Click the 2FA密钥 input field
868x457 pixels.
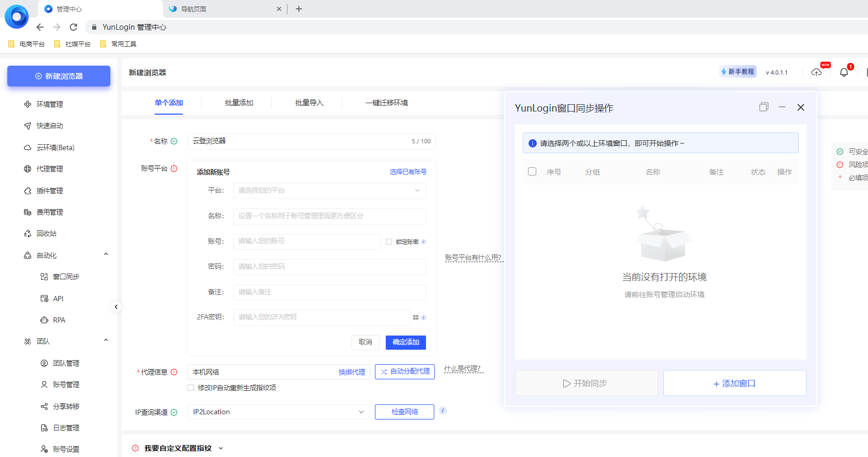(322, 317)
